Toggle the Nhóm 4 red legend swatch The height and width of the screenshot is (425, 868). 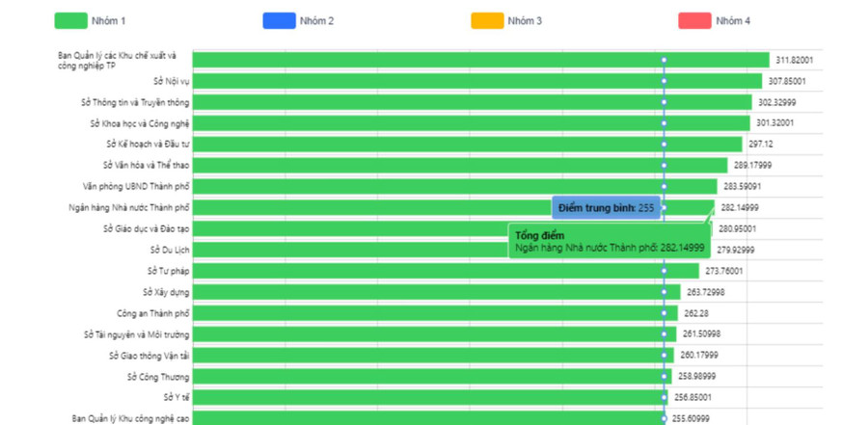pyautogui.click(x=694, y=21)
